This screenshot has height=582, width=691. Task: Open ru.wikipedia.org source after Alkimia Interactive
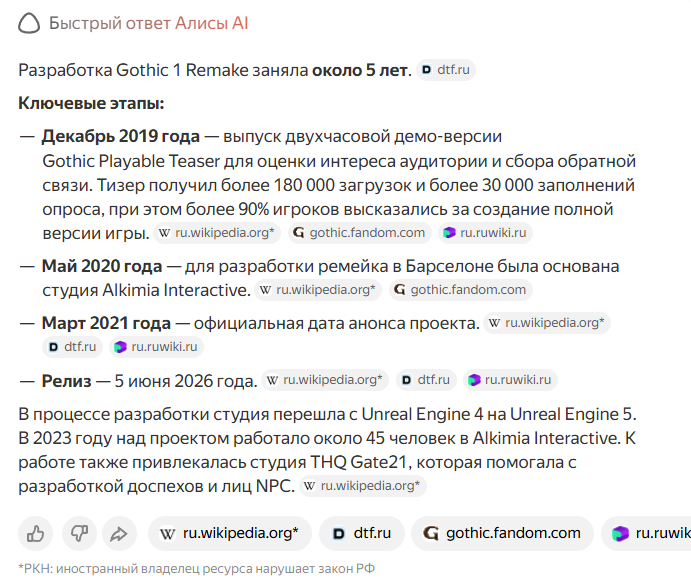click(318, 290)
